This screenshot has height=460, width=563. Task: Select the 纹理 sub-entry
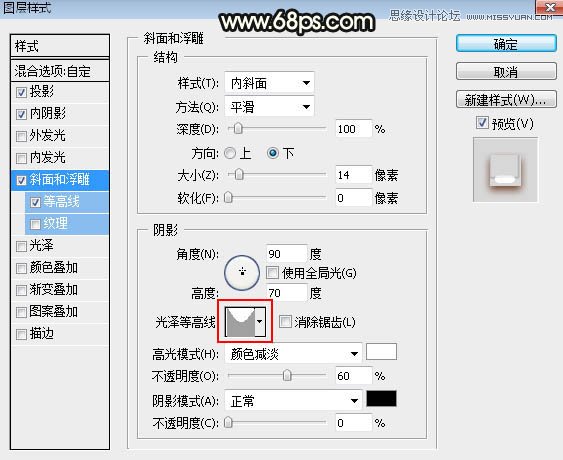tap(67, 224)
